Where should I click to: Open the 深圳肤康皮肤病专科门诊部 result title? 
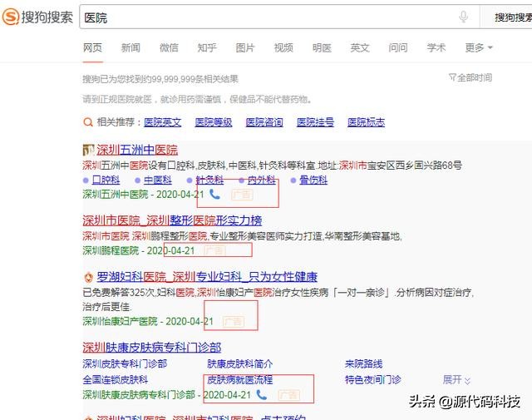(x=152, y=348)
